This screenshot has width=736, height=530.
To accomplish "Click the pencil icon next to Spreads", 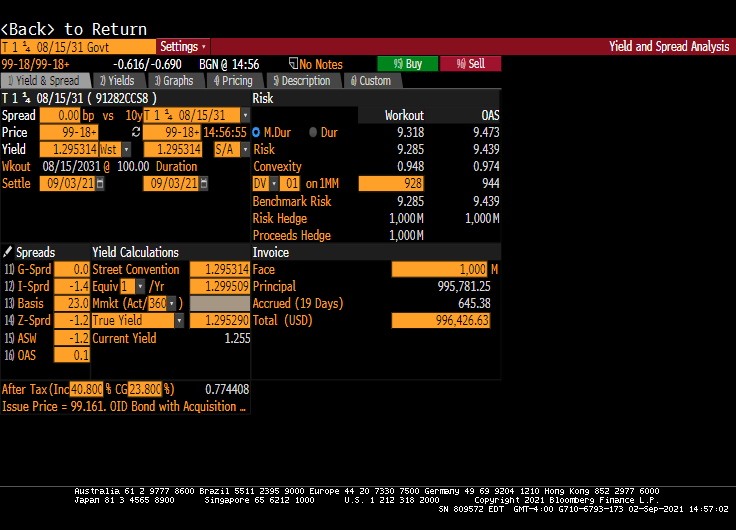I will [8, 252].
